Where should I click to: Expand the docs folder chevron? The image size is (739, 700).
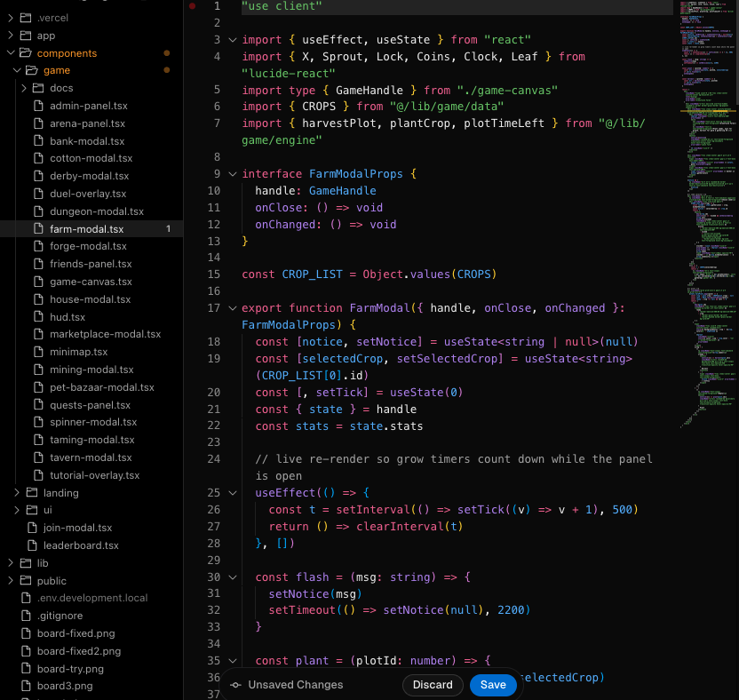coord(24,88)
